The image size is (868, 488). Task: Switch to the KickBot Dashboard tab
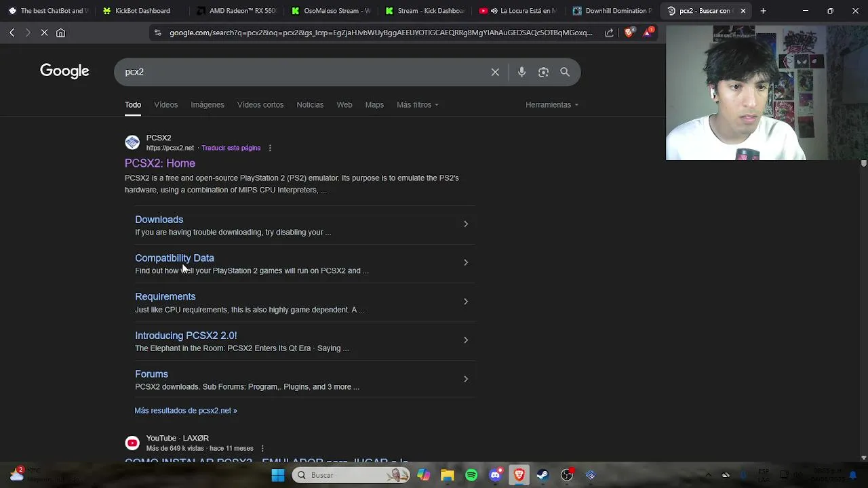pos(140,11)
